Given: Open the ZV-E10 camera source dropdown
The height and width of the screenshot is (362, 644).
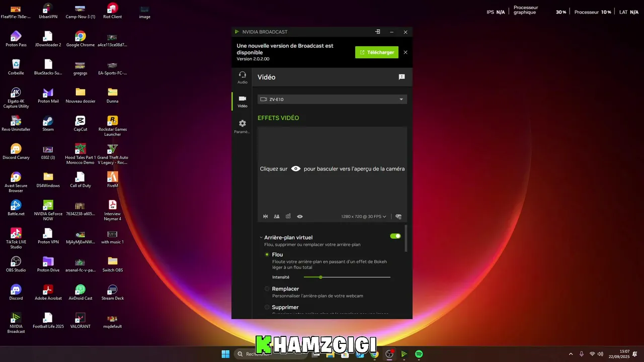Looking at the screenshot, I should pyautogui.click(x=332, y=99).
